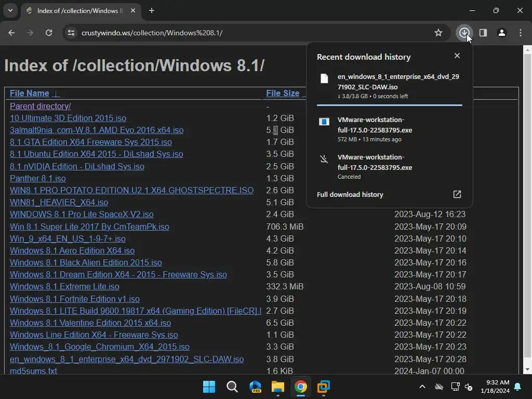Open Windows 8.1 LITE Build 9600 Gaming link
Screen dimensions: 532x399
[136, 311]
